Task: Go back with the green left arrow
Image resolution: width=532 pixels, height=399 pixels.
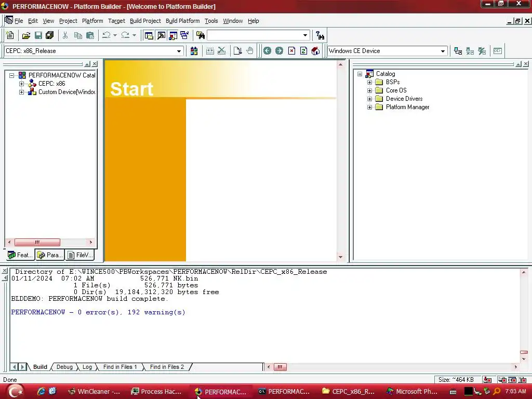Action: click(x=268, y=51)
